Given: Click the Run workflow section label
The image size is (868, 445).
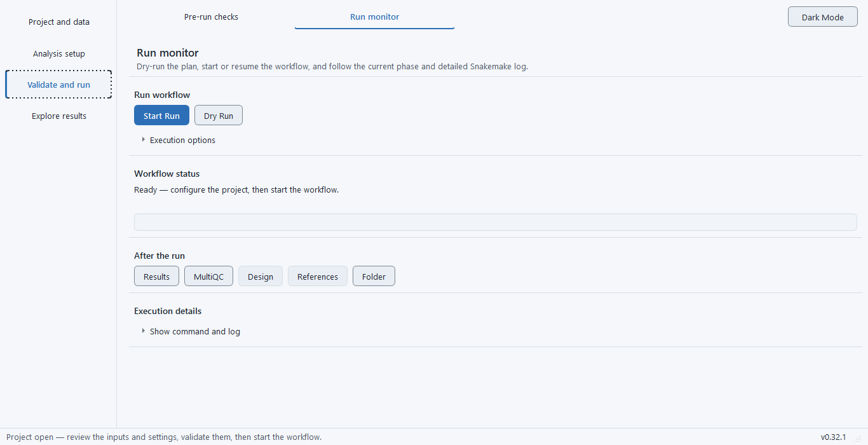Looking at the screenshot, I should click(x=162, y=95).
